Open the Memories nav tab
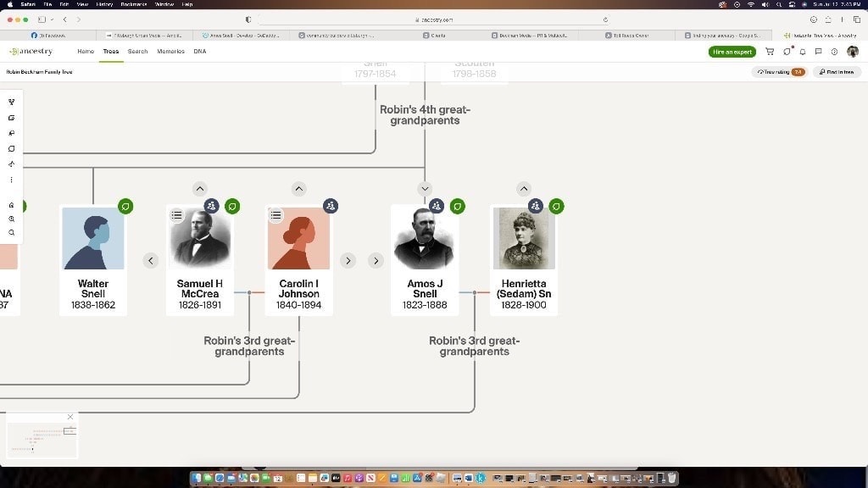 170,52
